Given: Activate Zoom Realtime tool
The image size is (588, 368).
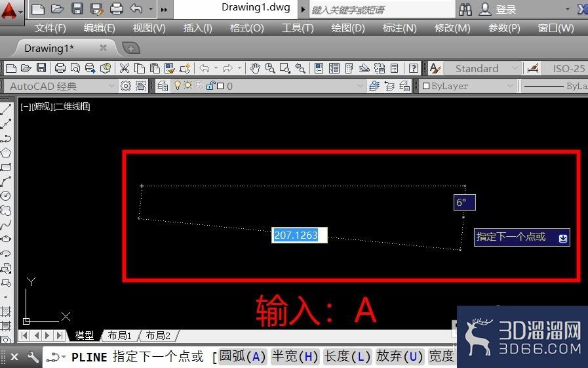Looking at the screenshot, I should click(269, 68).
